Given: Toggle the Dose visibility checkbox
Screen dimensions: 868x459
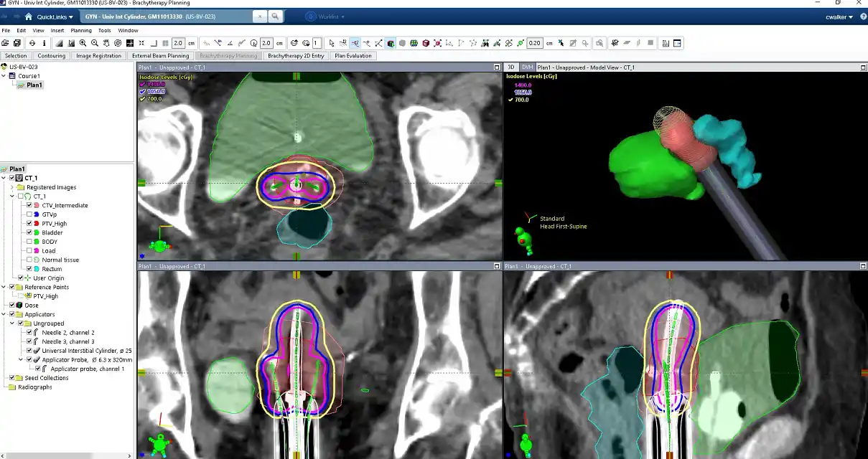Looking at the screenshot, I should click(x=12, y=306).
